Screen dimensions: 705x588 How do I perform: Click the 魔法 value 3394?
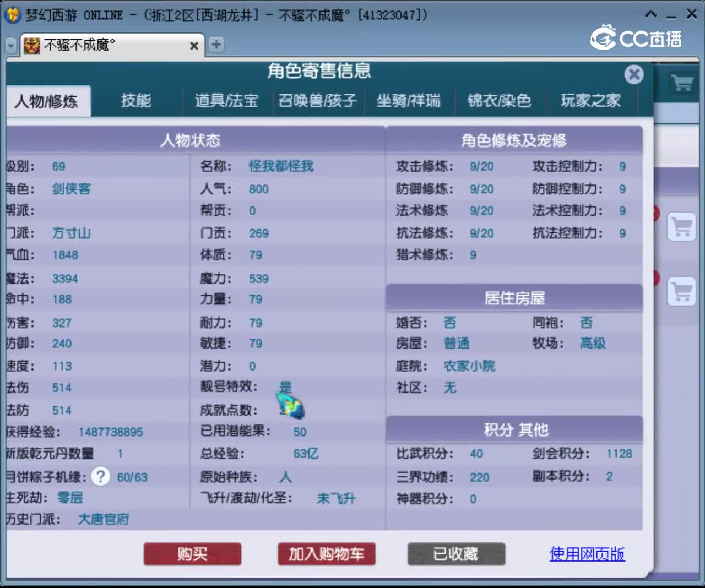tap(65, 279)
